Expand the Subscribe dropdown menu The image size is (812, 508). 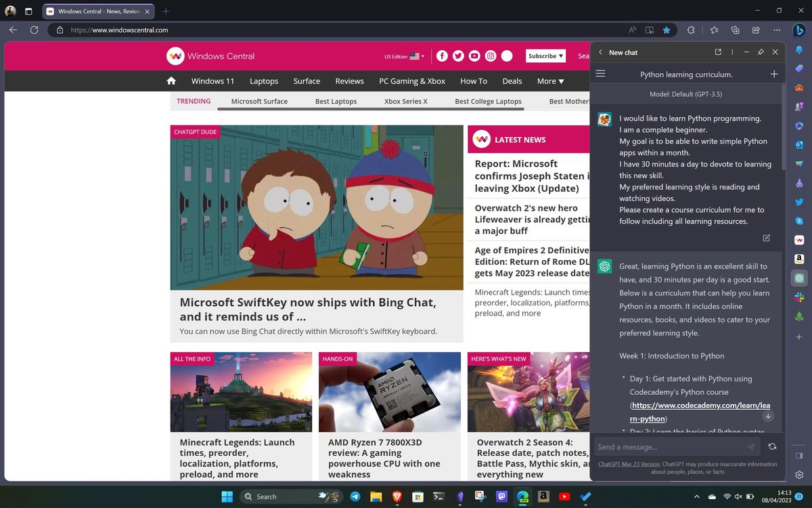coord(545,56)
